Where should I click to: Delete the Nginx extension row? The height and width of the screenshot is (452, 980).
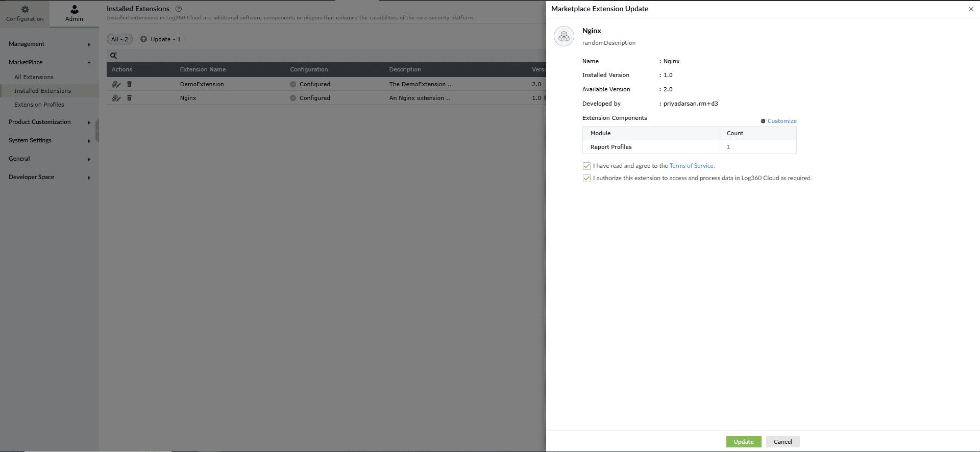click(130, 98)
